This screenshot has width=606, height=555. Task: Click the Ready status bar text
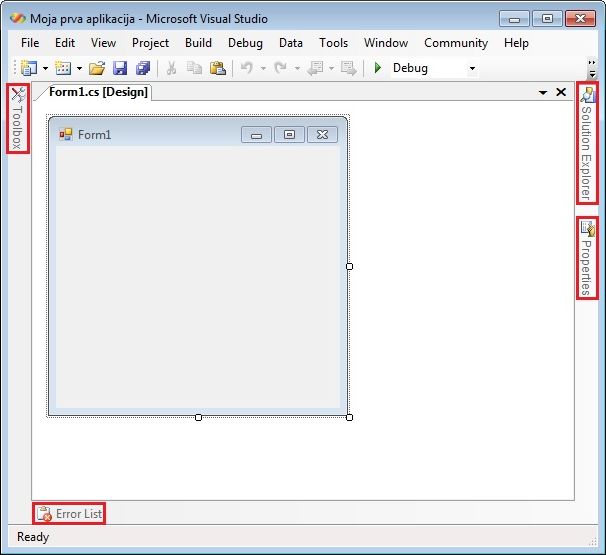point(33,537)
